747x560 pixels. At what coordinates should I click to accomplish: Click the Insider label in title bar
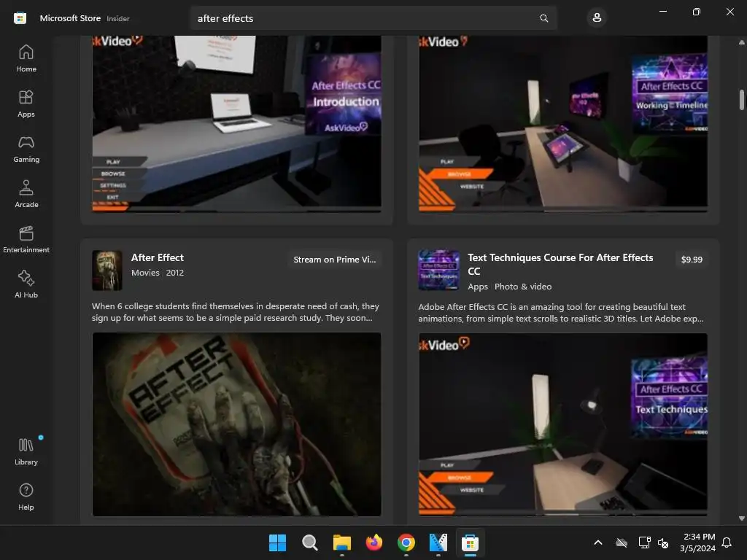118,18
